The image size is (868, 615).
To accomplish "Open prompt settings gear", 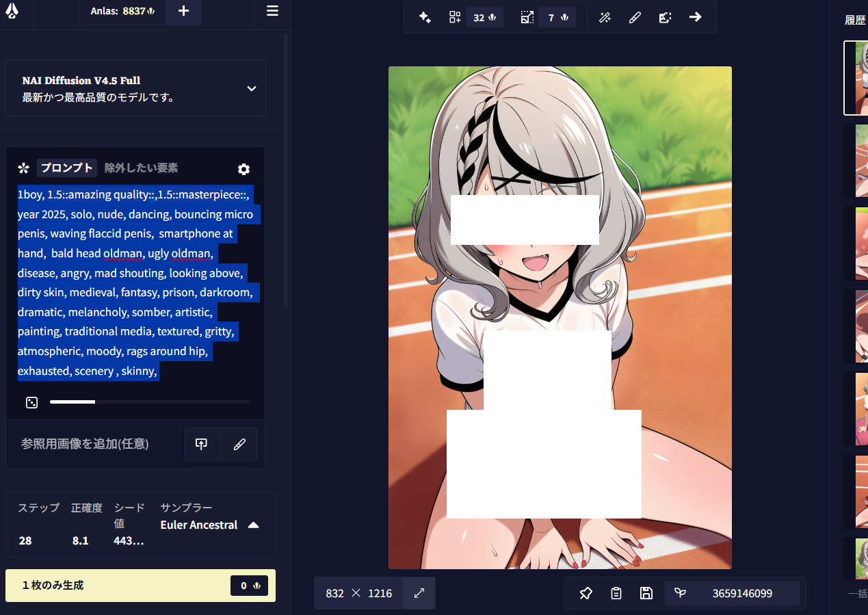I will (244, 170).
